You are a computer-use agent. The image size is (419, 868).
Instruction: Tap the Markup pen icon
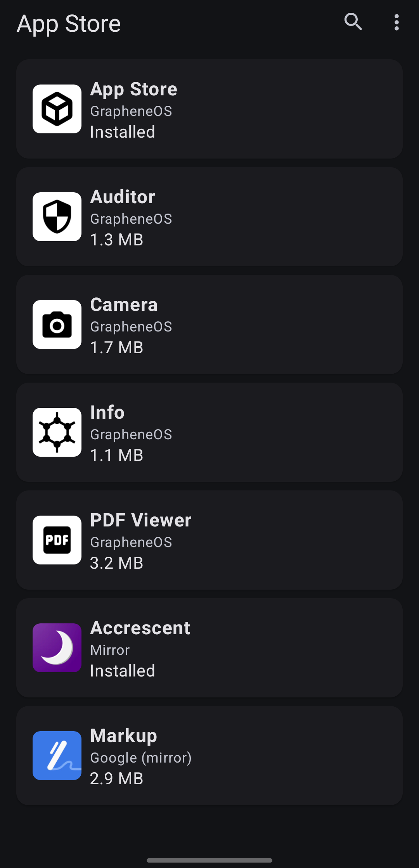(57, 756)
